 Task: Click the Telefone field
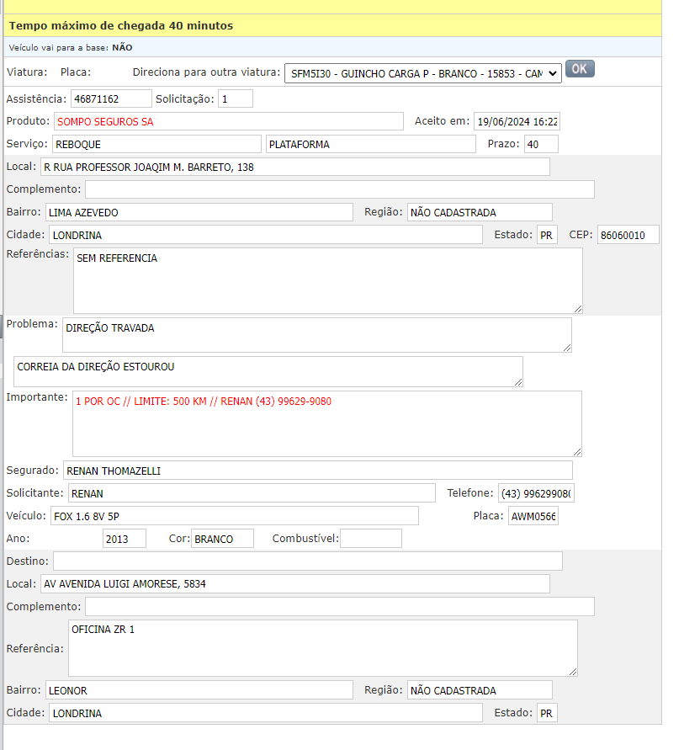[x=536, y=493]
